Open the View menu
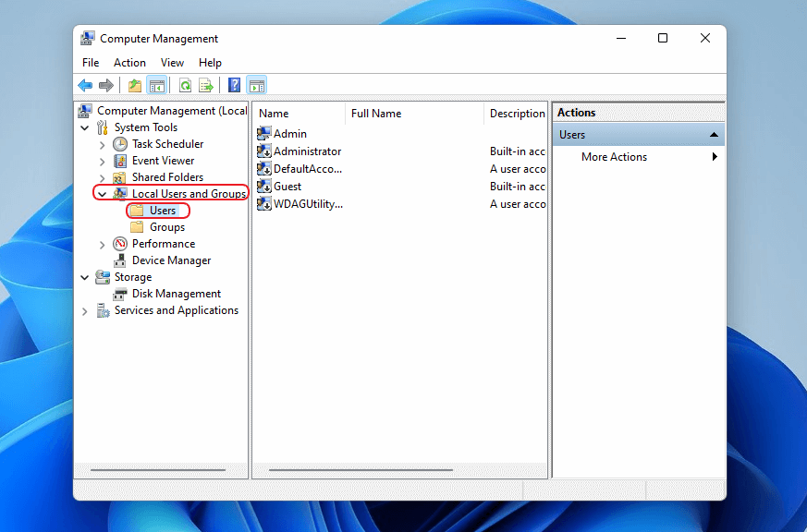Screen dimensions: 807x532 click(172, 63)
